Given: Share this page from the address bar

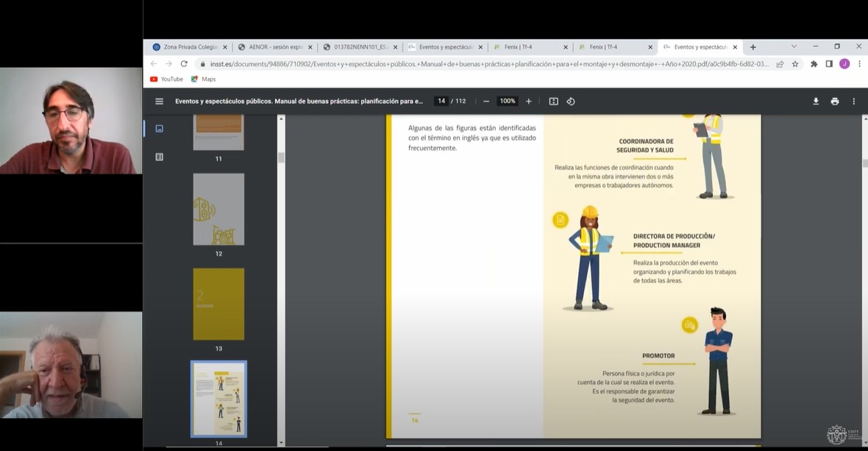Looking at the screenshot, I should click(x=780, y=63).
